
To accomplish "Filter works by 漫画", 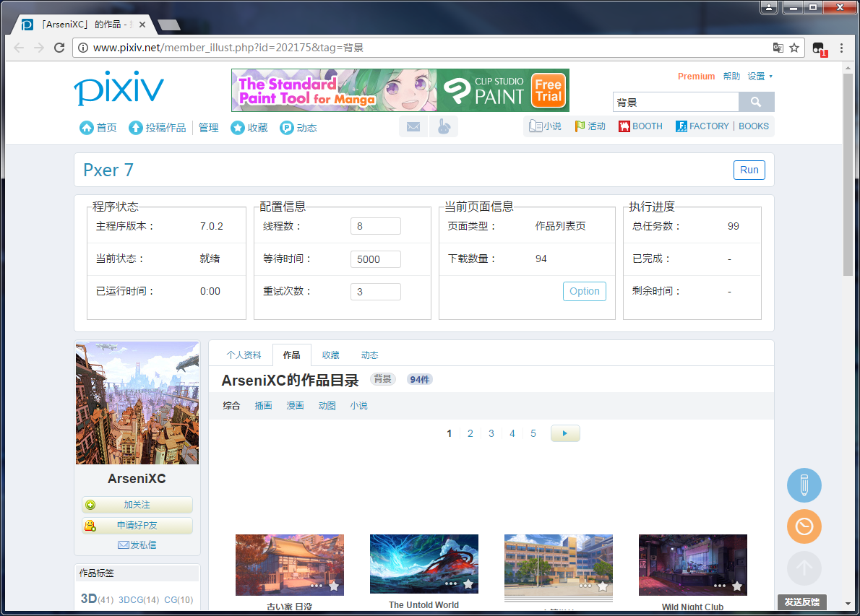I will click(295, 406).
